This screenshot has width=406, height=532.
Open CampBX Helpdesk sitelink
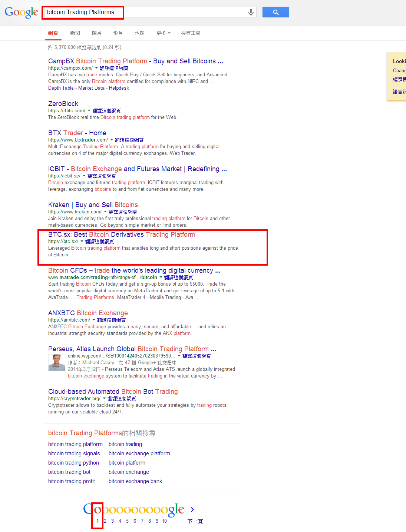click(x=119, y=88)
